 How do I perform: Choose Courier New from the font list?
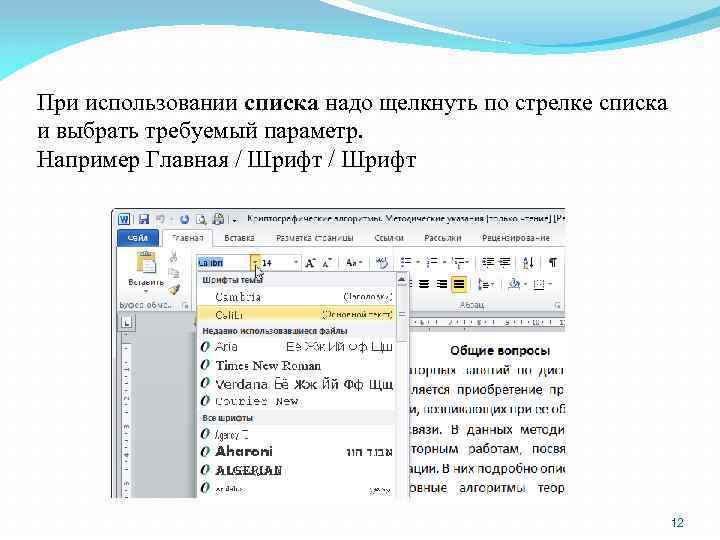pyautogui.click(x=296, y=401)
